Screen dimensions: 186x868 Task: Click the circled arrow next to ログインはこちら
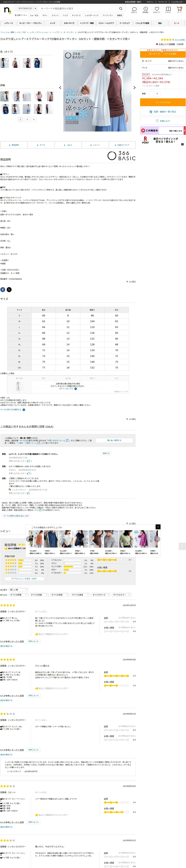coord(76,389)
